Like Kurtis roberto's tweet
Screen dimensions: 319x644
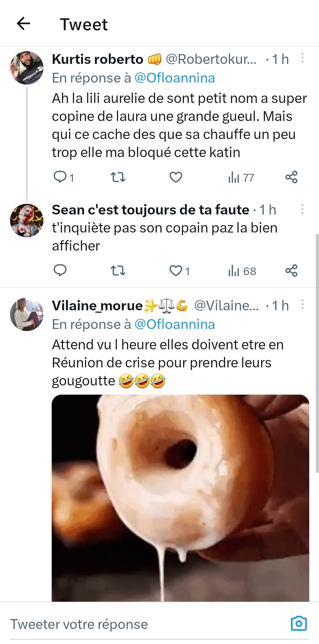(176, 177)
